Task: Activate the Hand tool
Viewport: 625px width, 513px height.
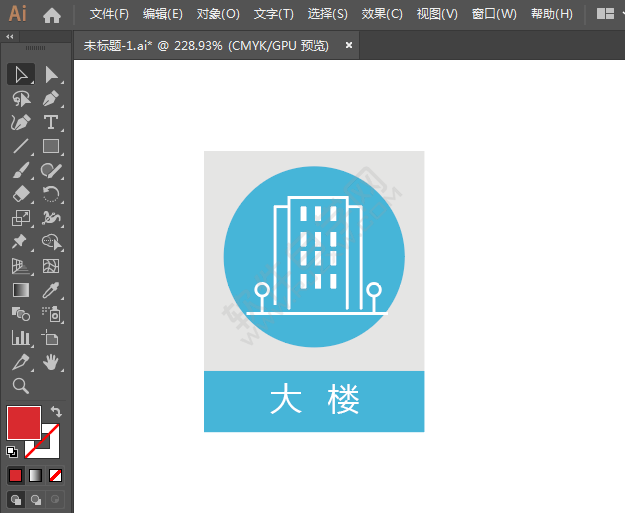Action: click(51, 362)
